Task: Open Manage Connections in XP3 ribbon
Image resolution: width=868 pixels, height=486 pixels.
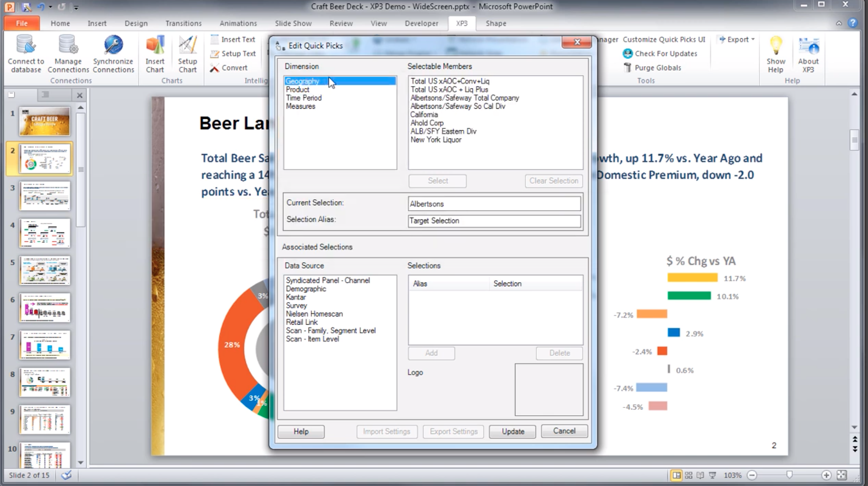Action: click(68, 54)
